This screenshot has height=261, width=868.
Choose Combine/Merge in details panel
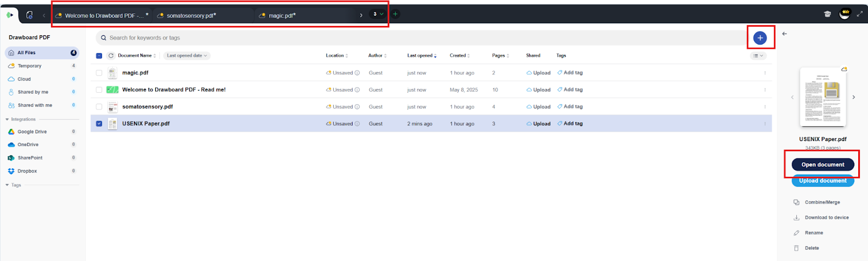[817, 202]
